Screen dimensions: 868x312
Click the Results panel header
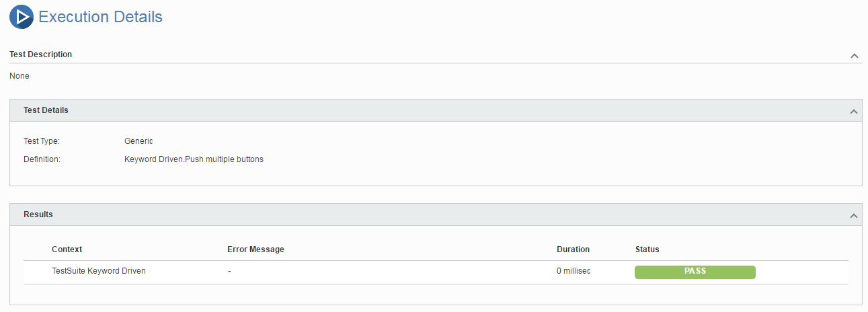(436, 214)
